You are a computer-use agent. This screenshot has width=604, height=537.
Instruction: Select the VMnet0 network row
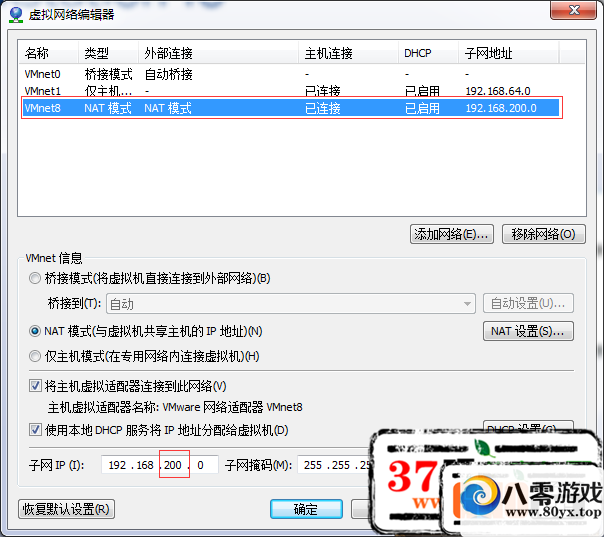289,74
